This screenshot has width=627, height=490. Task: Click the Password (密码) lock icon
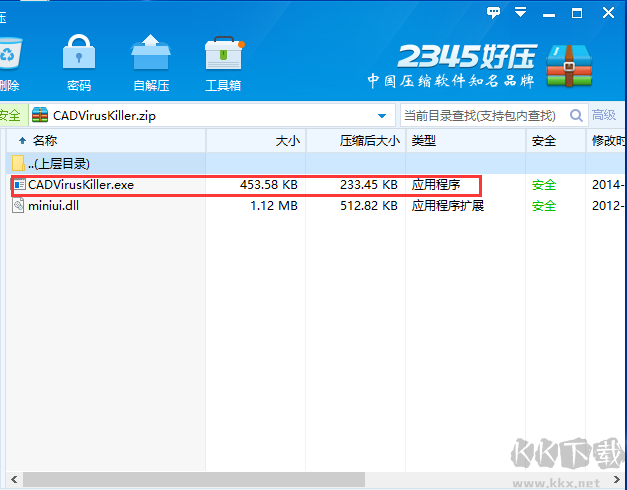[79, 53]
